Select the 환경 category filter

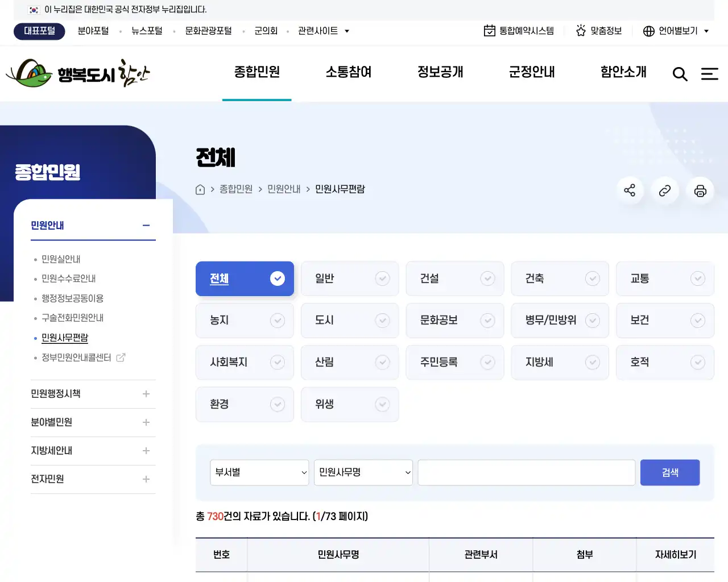[245, 404]
